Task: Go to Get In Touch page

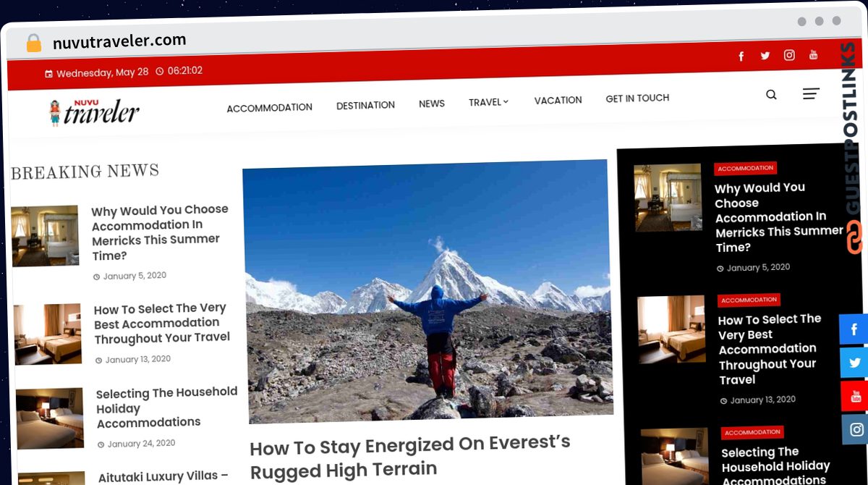Action: [x=637, y=98]
